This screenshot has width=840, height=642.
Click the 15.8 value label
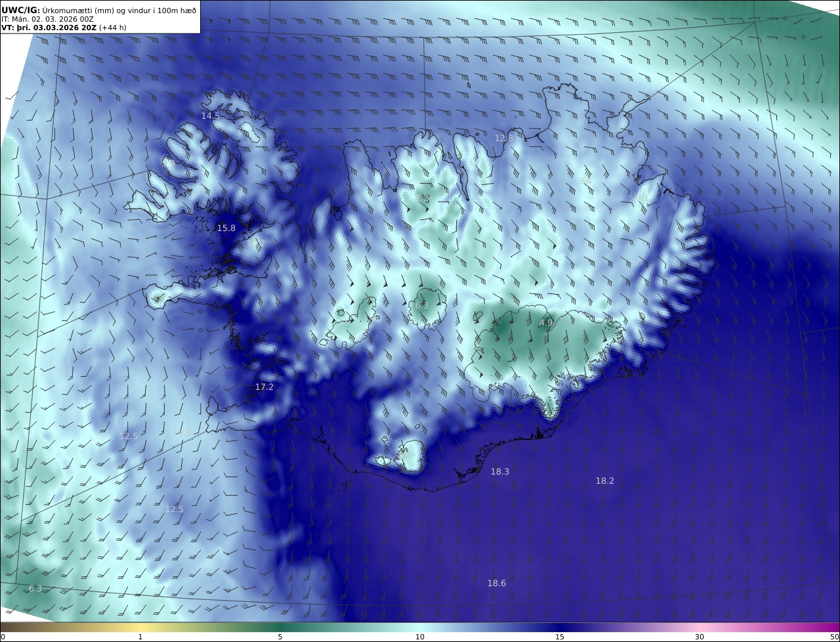coord(226,228)
